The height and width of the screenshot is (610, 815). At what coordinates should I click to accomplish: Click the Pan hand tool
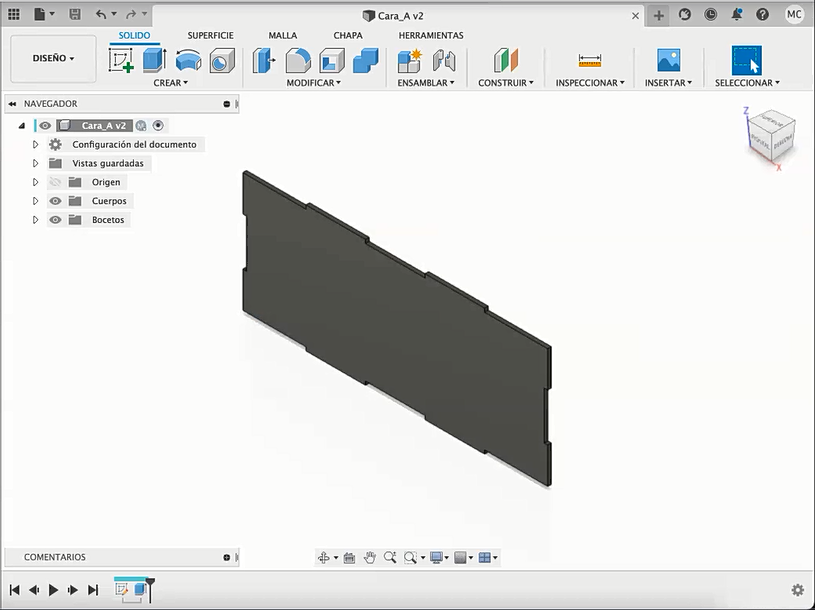370,558
